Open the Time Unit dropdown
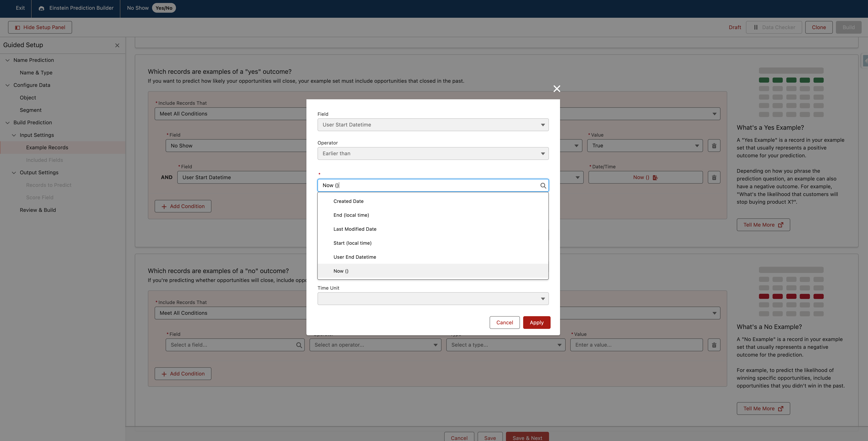Screen dimensions: 868x441 tap(433, 299)
